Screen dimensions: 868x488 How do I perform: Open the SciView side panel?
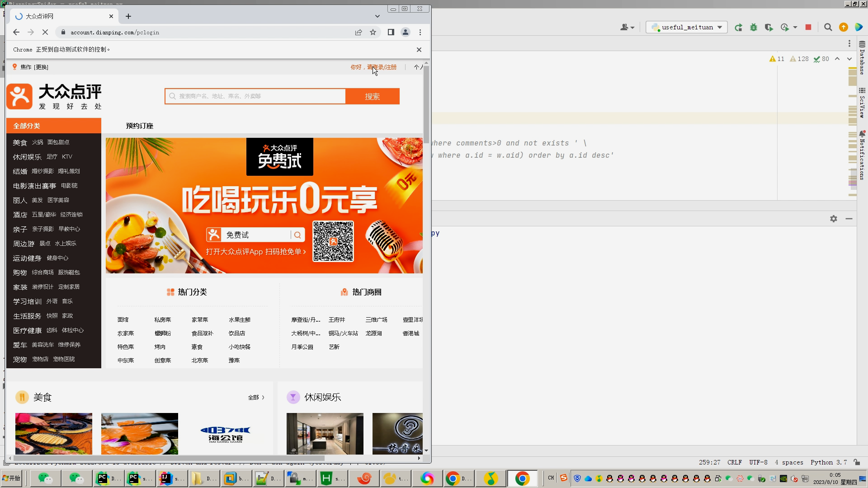(862, 103)
